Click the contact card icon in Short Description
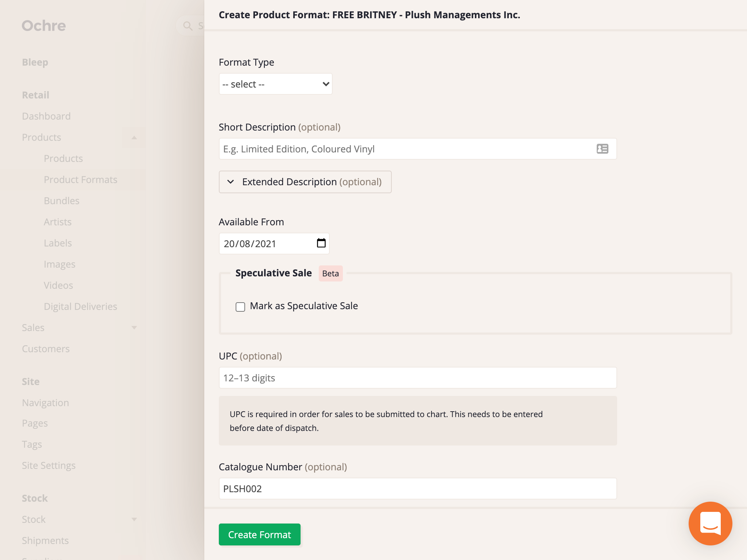Viewport: 747px width, 560px height. tap(602, 149)
